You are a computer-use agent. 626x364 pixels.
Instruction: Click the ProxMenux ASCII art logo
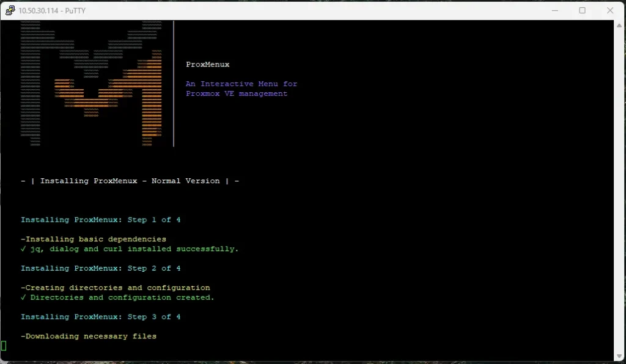92,84
